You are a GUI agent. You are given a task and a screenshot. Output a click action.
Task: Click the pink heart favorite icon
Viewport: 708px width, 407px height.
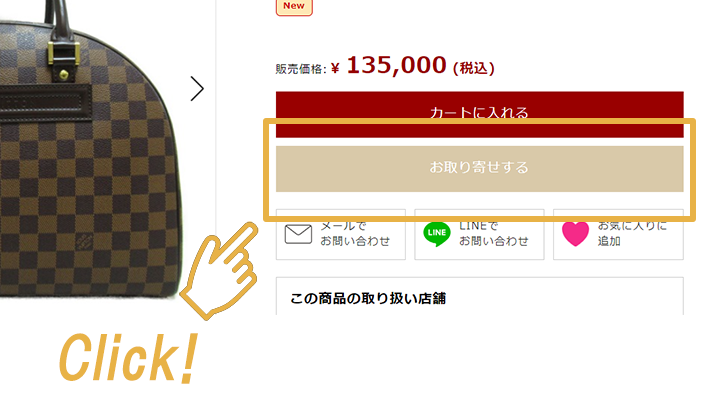[x=575, y=234]
